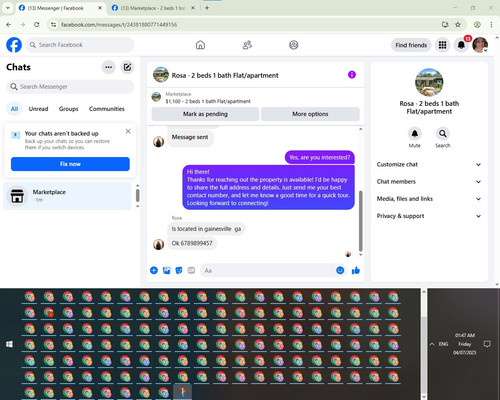500x400 pixels.
Task: Expand Privacy & support section
Action: tap(429, 216)
